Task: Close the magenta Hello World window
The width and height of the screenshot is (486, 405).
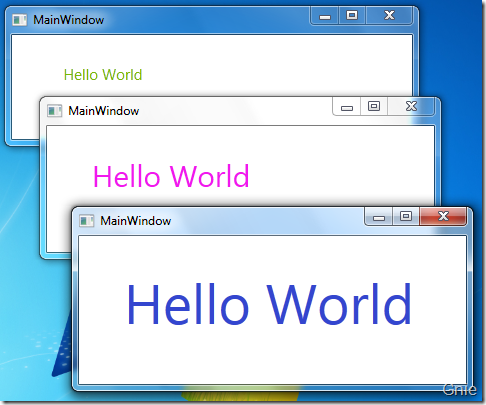Action: coord(411,107)
